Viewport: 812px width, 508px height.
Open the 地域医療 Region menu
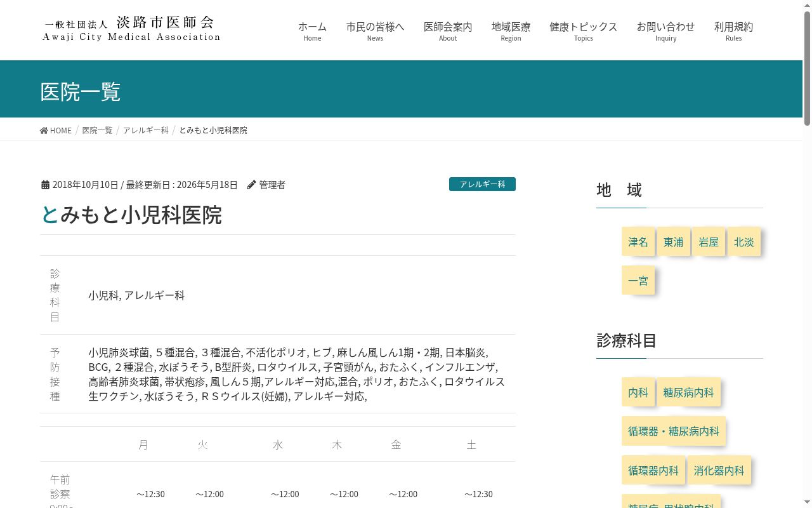click(x=511, y=30)
